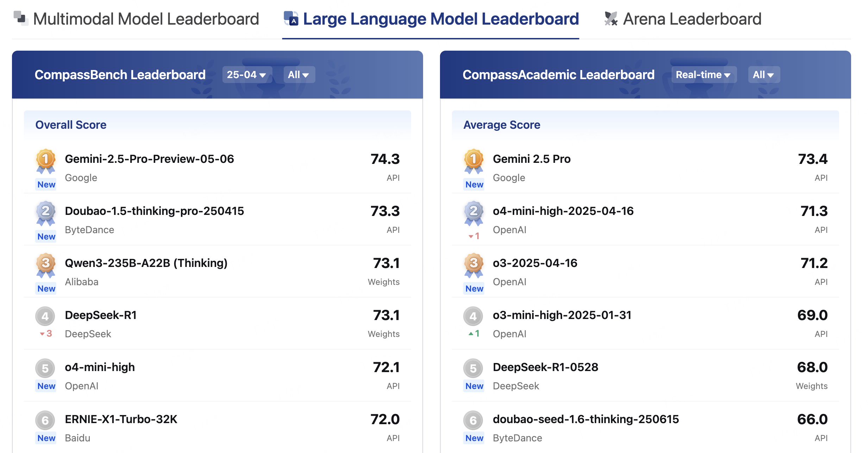Click the o3-2025-04-16 model name

coord(535,263)
